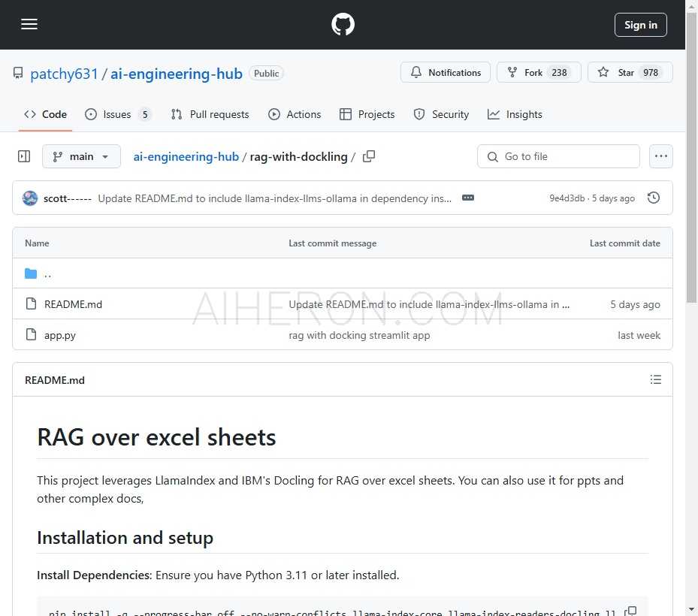Select the app.py file icon
Image resolution: width=698 pixels, height=616 pixels.
(x=31, y=335)
